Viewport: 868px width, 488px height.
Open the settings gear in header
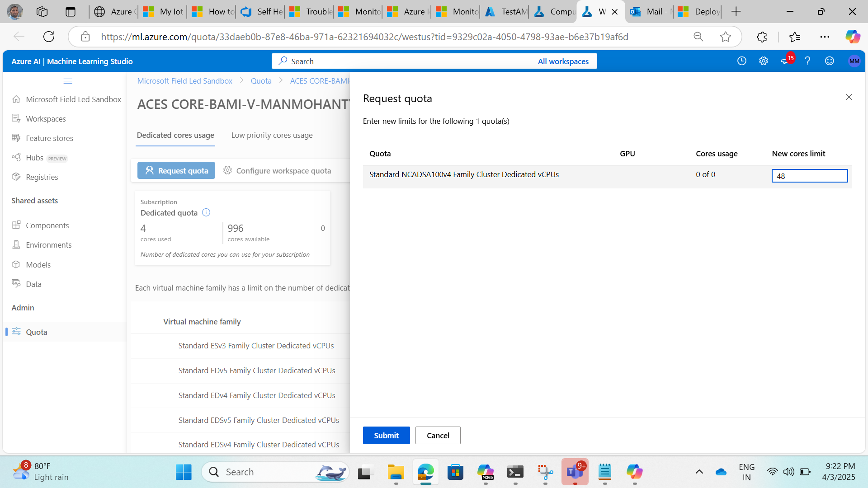(x=763, y=61)
